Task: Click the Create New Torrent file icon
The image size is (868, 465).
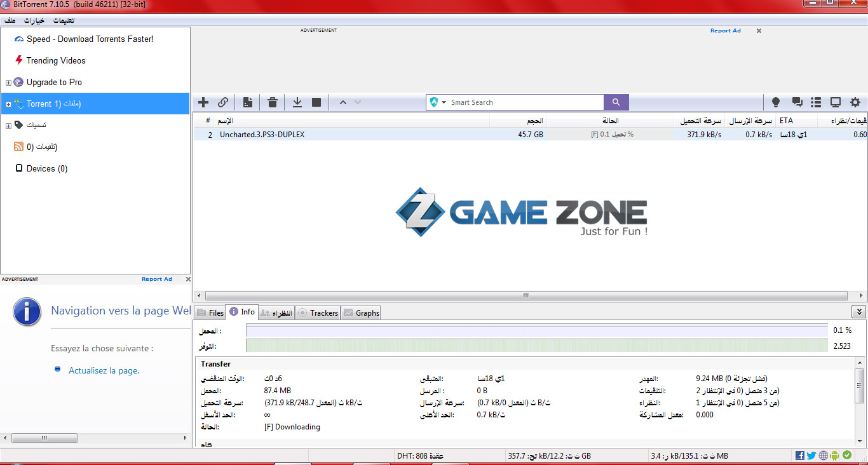Action: click(248, 102)
